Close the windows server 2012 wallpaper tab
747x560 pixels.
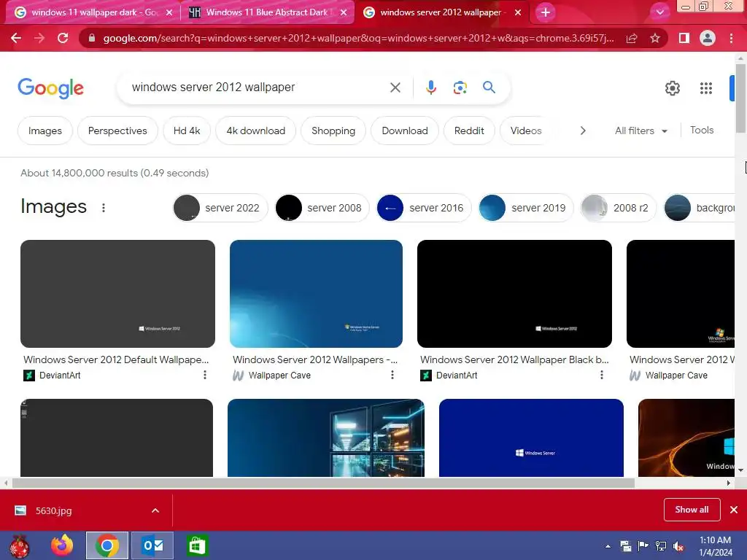point(518,12)
